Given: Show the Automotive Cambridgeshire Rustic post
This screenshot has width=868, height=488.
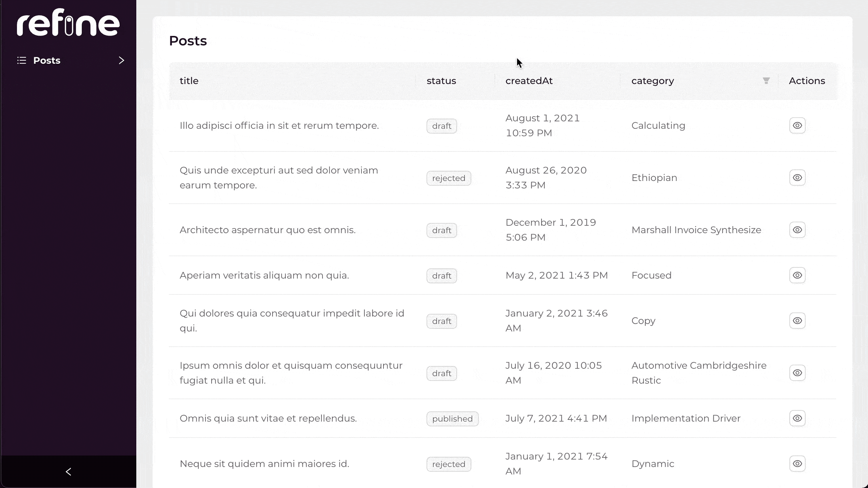Looking at the screenshot, I should (x=797, y=373).
